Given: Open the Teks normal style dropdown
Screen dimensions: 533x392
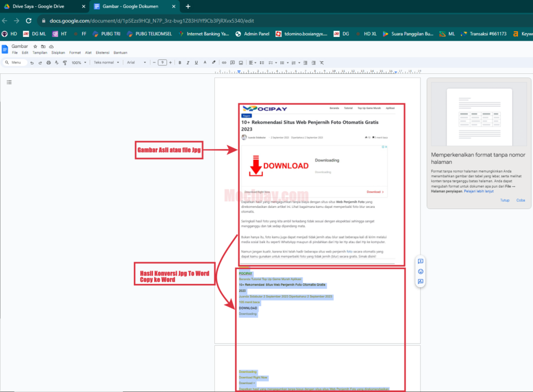Looking at the screenshot, I should [x=107, y=62].
